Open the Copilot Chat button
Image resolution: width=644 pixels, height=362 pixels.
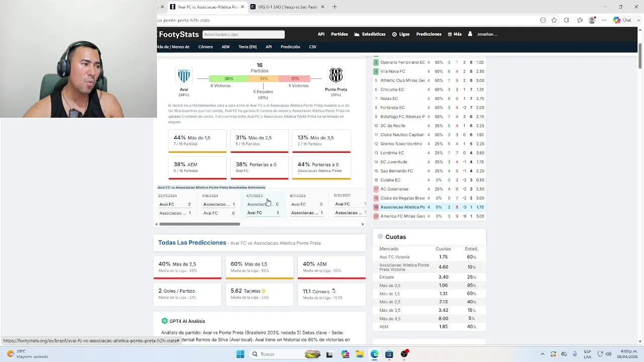click(622, 20)
